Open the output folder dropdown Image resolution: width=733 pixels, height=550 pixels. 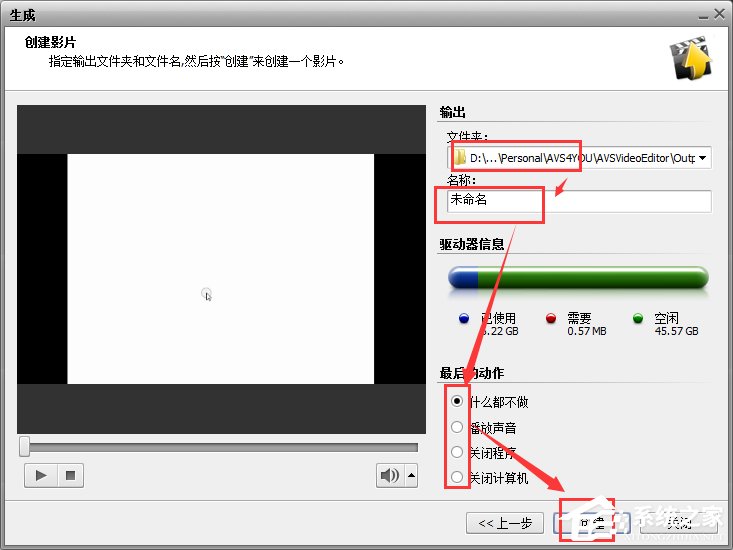(702, 158)
